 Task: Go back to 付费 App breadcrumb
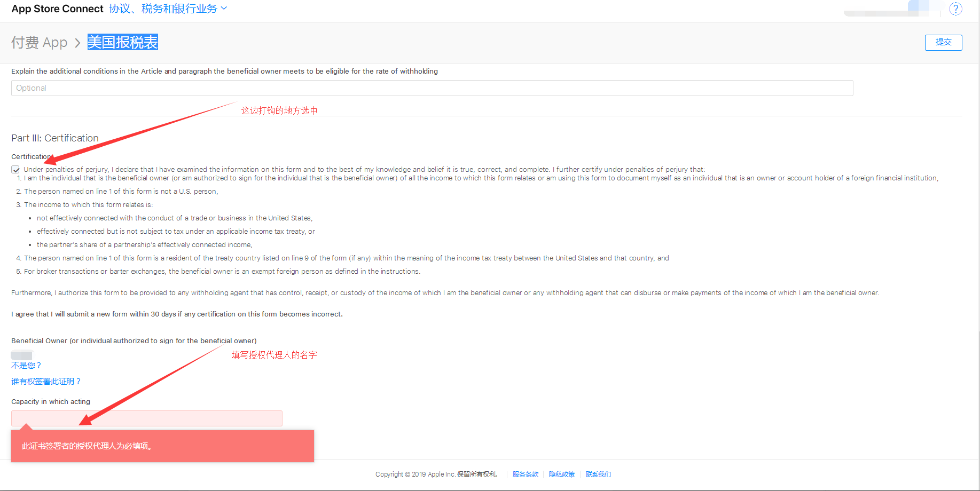click(x=40, y=42)
